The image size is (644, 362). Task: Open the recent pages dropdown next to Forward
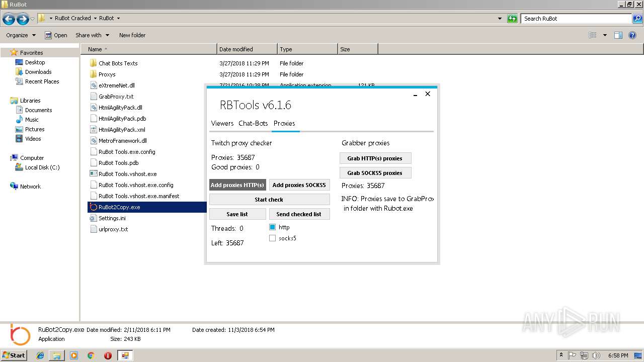(x=33, y=19)
